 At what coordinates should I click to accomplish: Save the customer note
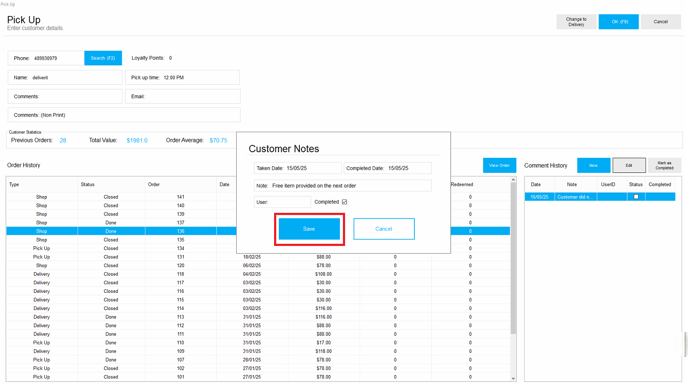[309, 229]
